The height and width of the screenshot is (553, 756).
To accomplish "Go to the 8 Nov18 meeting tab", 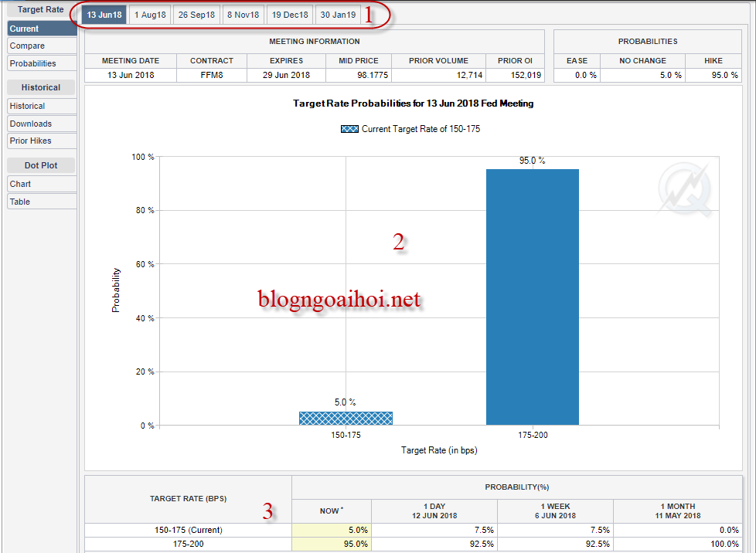I will pos(243,15).
